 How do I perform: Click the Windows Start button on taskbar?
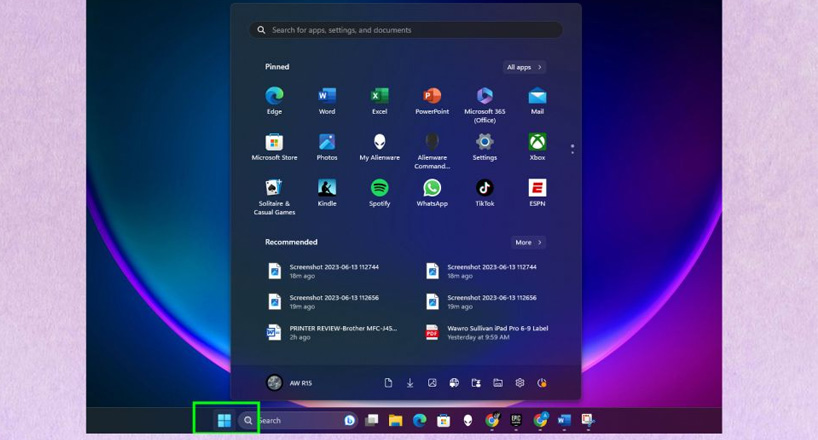tap(224, 420)
